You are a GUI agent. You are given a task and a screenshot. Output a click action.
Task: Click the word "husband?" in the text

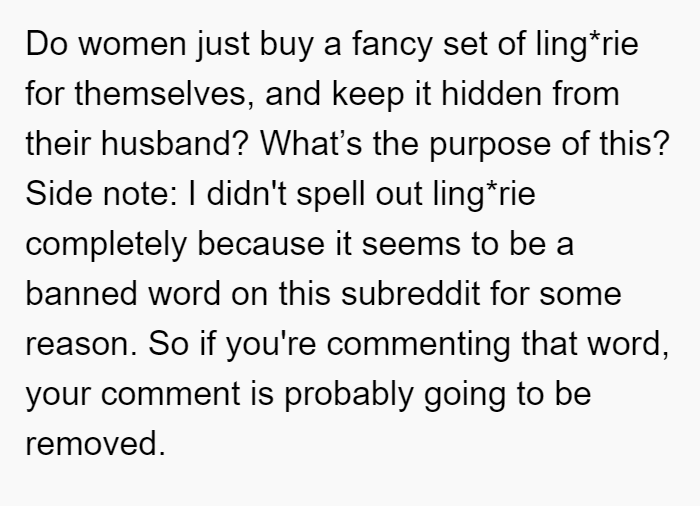tap(174, 143)
